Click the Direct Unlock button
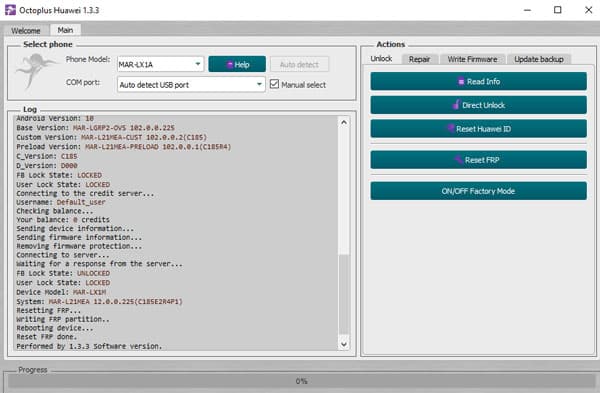This screenshot has width=600, height=393. [x=478, y=105]
